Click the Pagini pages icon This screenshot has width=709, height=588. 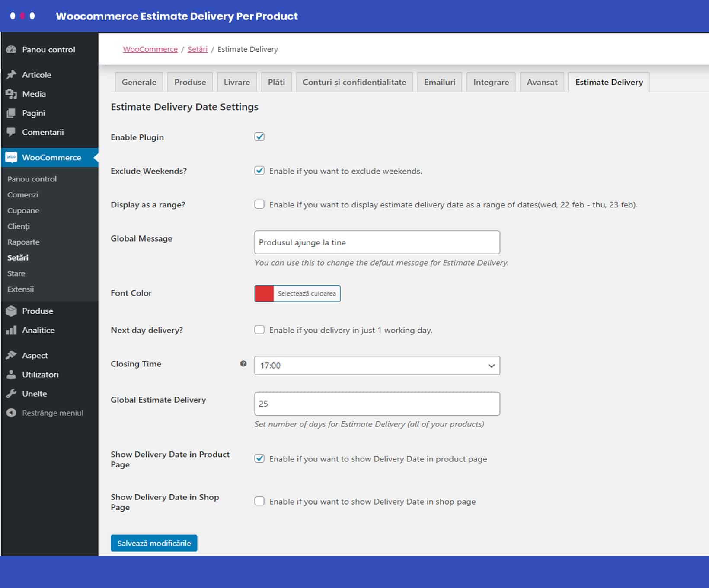point(11,113)
